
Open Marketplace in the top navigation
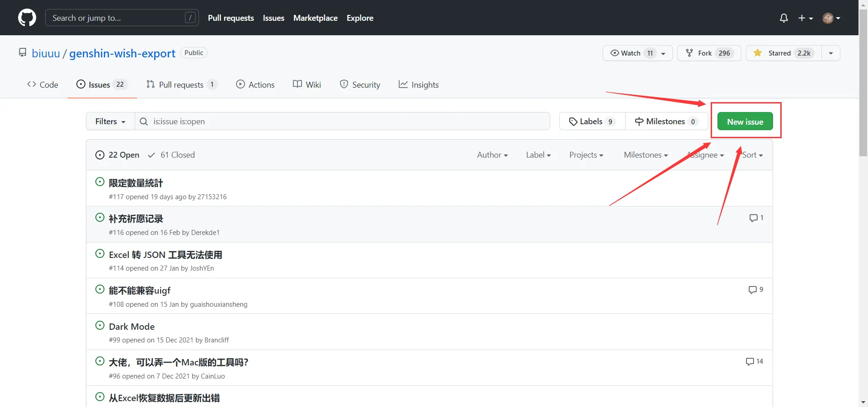(x=316, y=18)
